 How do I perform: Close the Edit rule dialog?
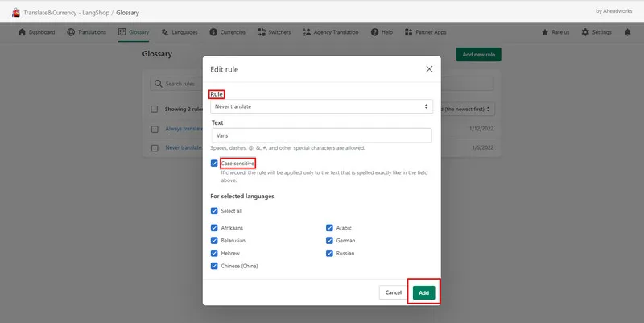429,69
